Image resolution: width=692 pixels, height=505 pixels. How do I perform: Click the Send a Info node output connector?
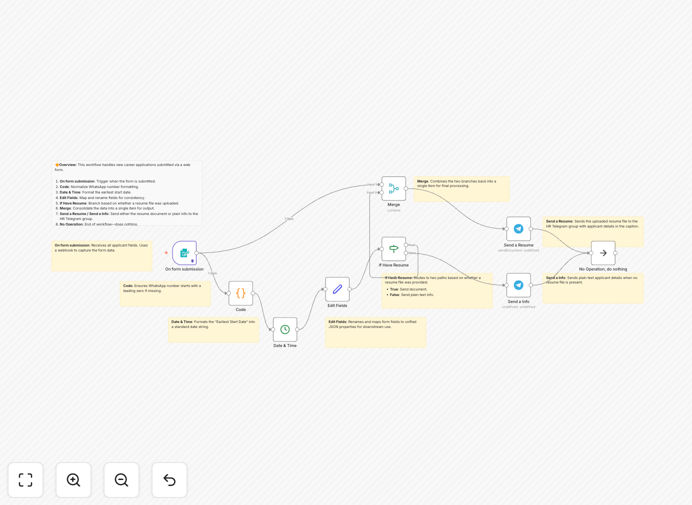click(x=531, y=285)
